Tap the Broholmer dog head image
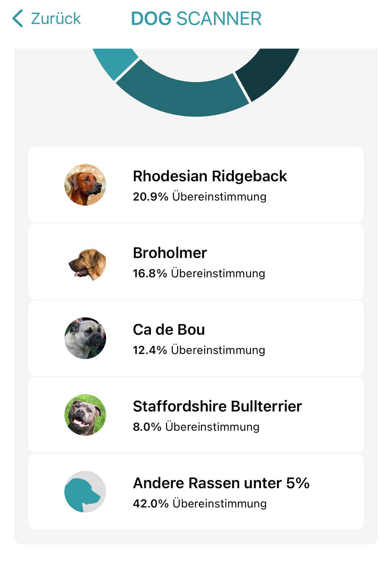Viewport: 392px width, 564px height. [88, 264]
